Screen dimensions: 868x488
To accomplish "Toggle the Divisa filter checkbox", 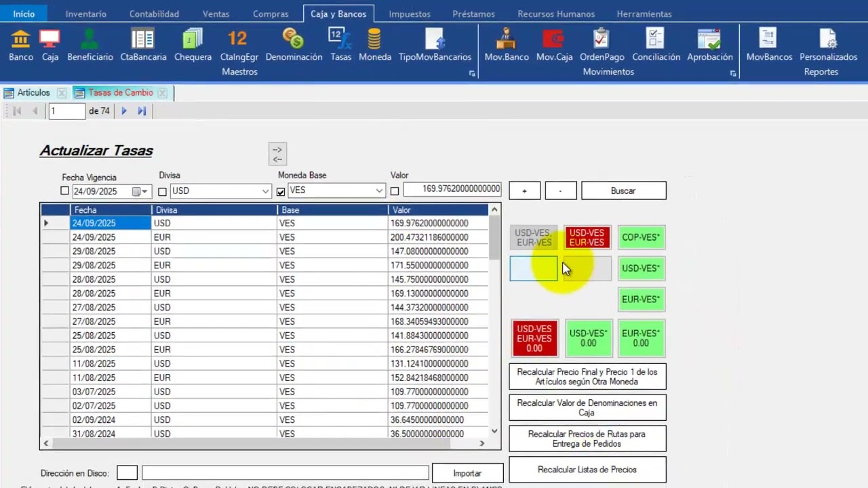I will 163,192.
